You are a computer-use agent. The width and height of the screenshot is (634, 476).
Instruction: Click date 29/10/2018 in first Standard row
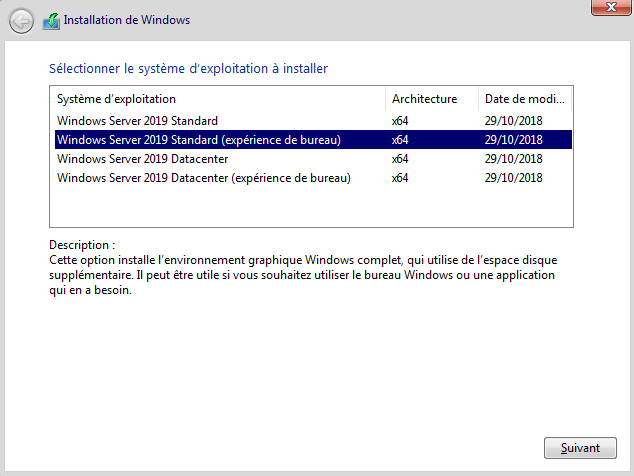tap(513, 121)
